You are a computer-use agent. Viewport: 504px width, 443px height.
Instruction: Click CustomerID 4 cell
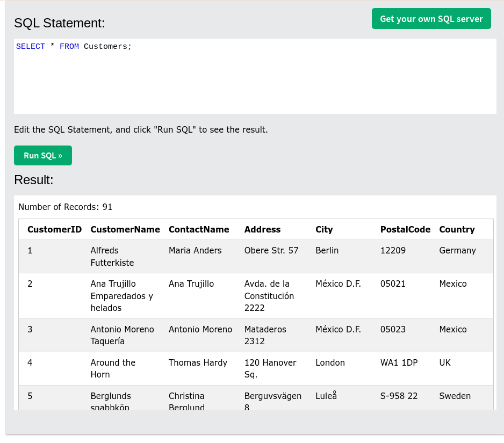point(53,369)
